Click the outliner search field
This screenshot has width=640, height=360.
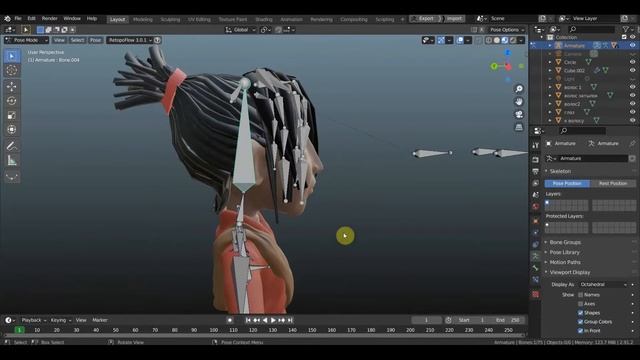(x=591, y=29)
